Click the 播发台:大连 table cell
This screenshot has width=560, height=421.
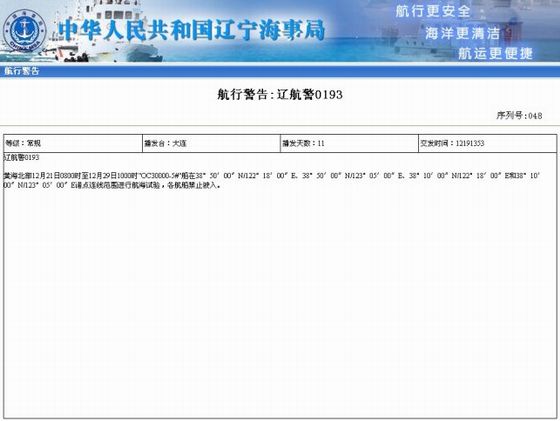211,143
